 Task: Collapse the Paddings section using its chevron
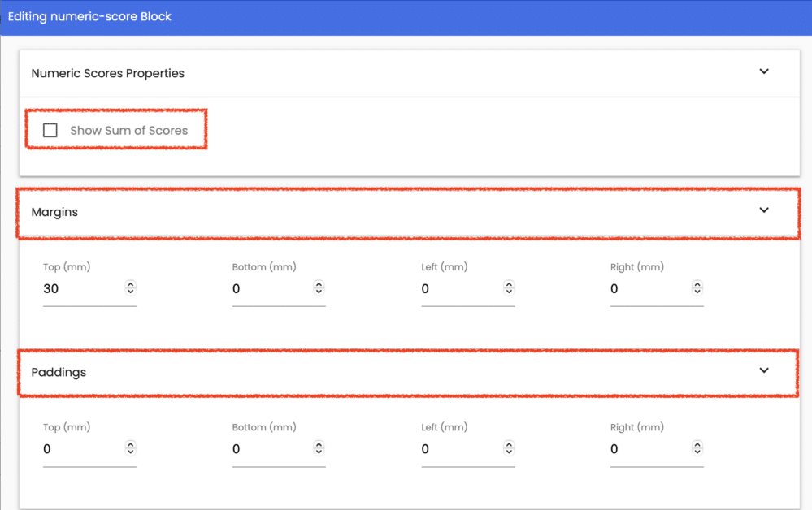coord(764,370)
